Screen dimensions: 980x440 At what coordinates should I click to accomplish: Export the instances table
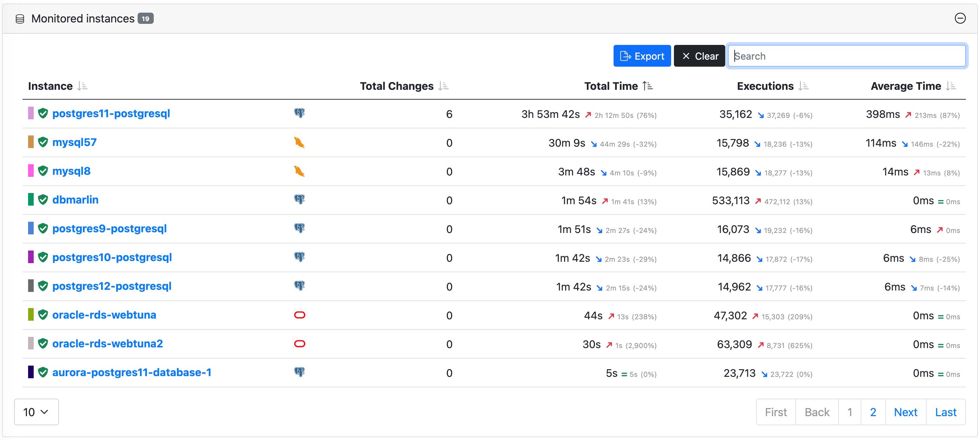tap(642, 56)
